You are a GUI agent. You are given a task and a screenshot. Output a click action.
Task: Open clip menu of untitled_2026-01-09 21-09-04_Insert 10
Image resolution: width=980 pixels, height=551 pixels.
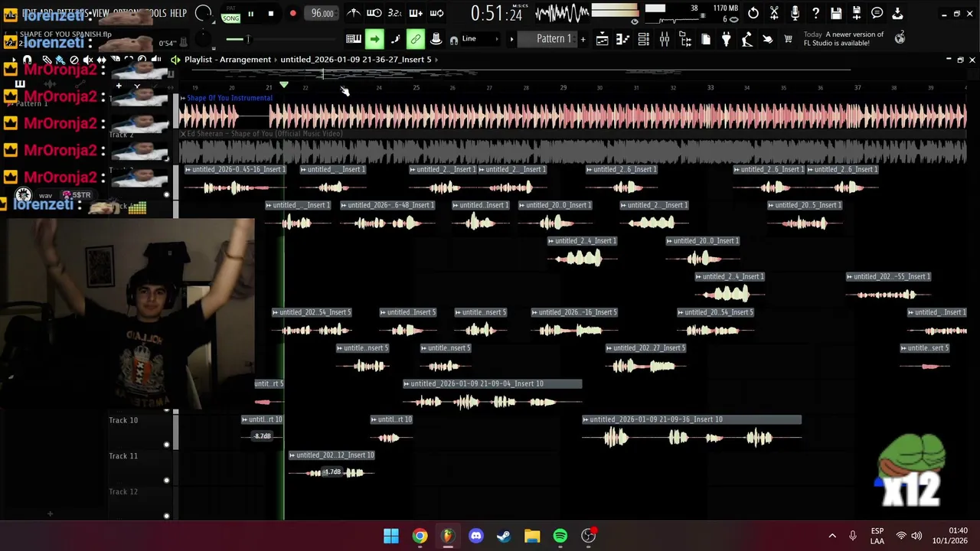point(407,384)
